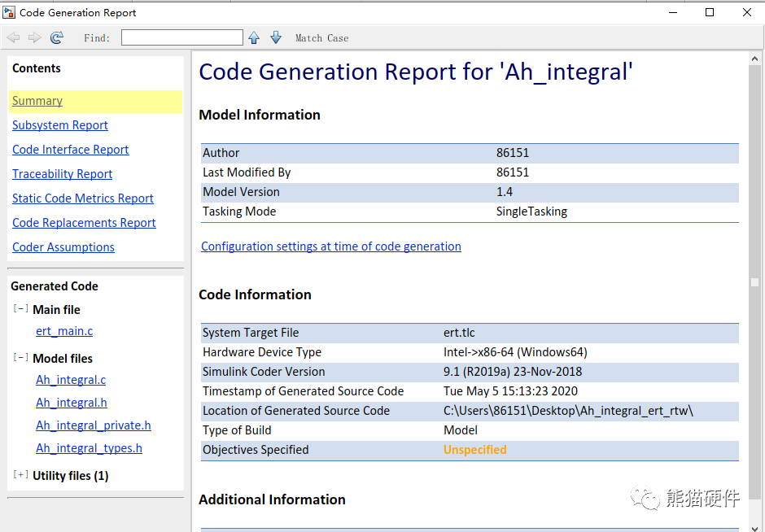Click the forward navigation arrow icon

[35, 37]
